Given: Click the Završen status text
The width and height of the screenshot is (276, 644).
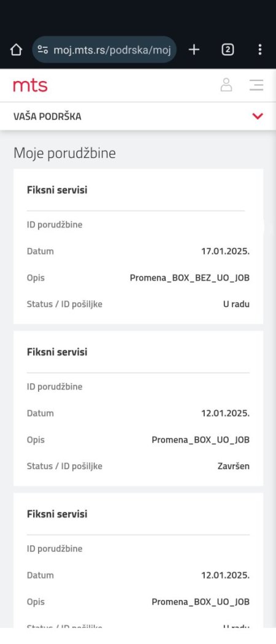Looking at the screenshot, I should click(x=233, y=466).
